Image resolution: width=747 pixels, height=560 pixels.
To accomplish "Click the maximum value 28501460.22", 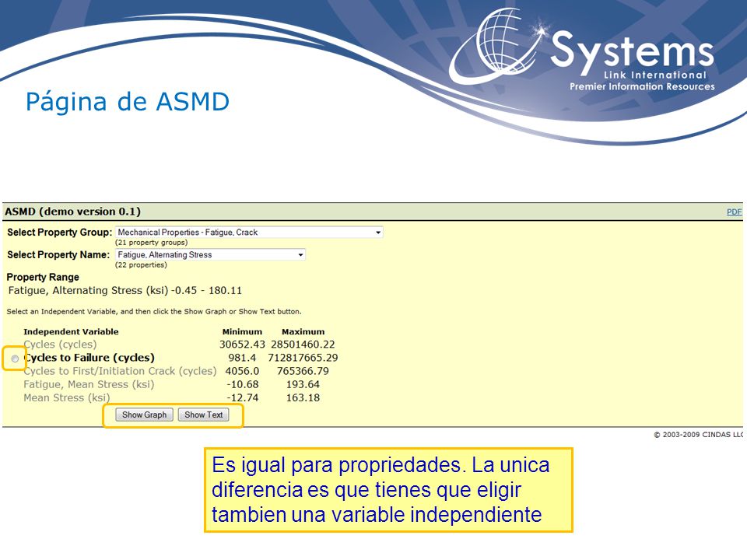I will (x=303, y=345).
